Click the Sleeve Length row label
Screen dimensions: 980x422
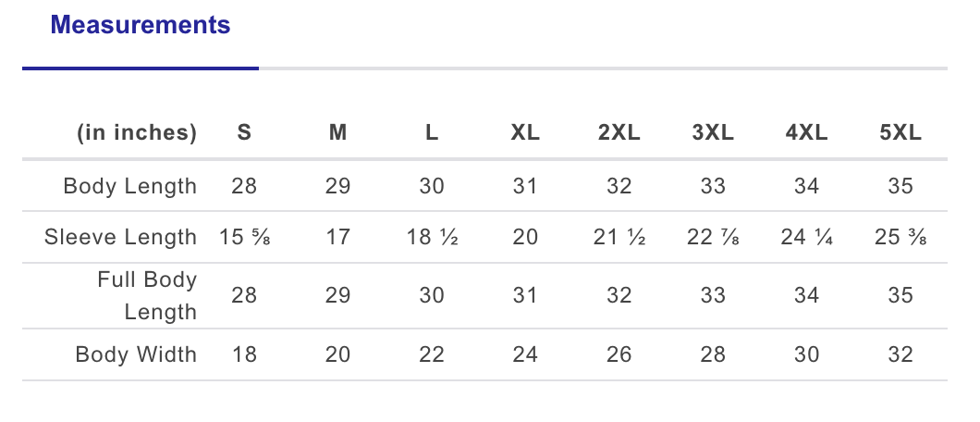point(120,237)
